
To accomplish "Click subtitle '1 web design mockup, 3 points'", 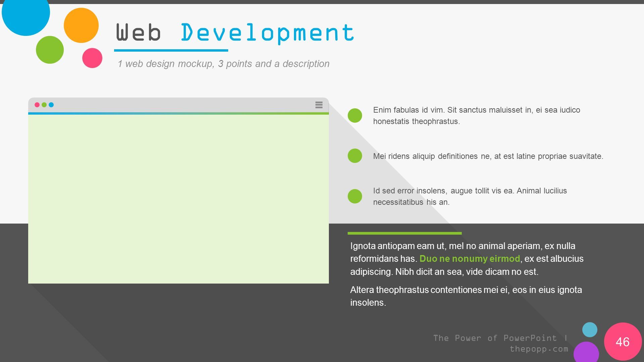I will point(224,64).
